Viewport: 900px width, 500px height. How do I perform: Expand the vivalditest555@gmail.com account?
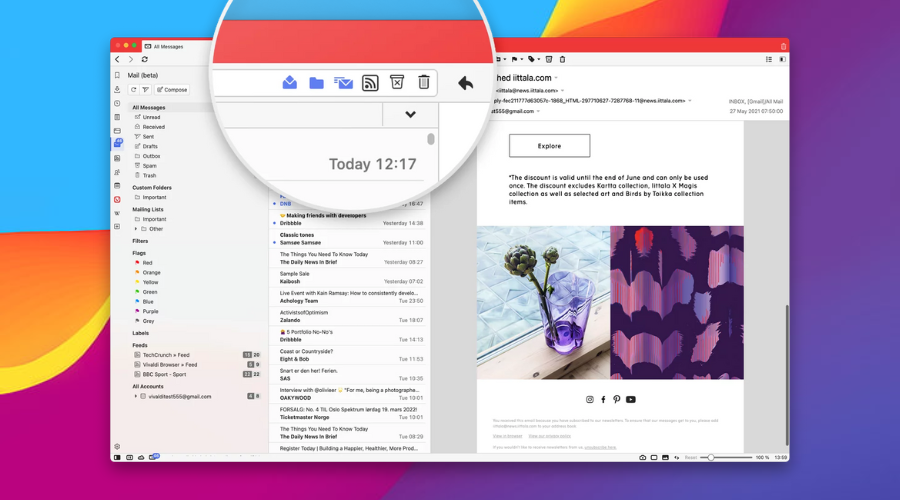tap(136, 396)
